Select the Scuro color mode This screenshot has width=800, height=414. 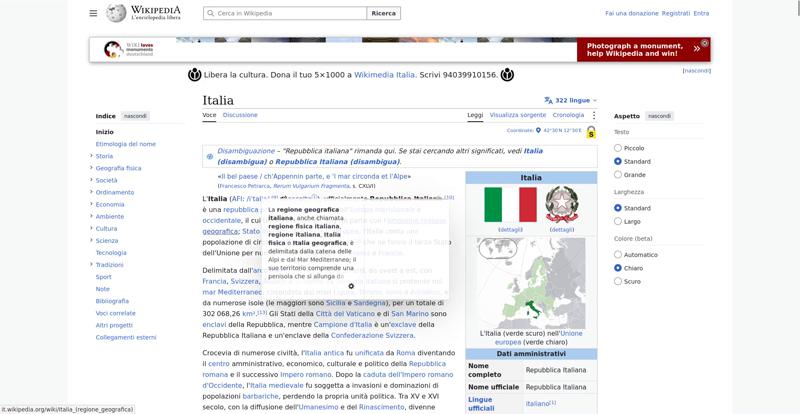[x=618, y=281]
